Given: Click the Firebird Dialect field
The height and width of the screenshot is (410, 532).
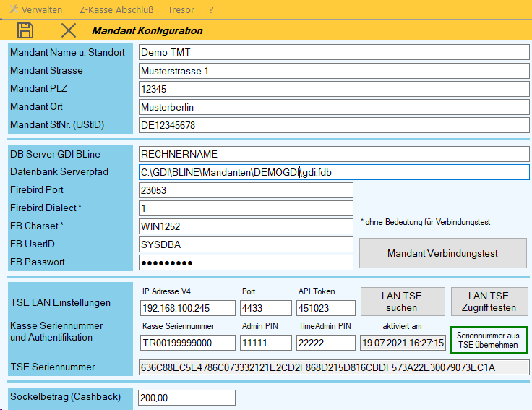Looking at the screenshot, I should tap(246, 208).
